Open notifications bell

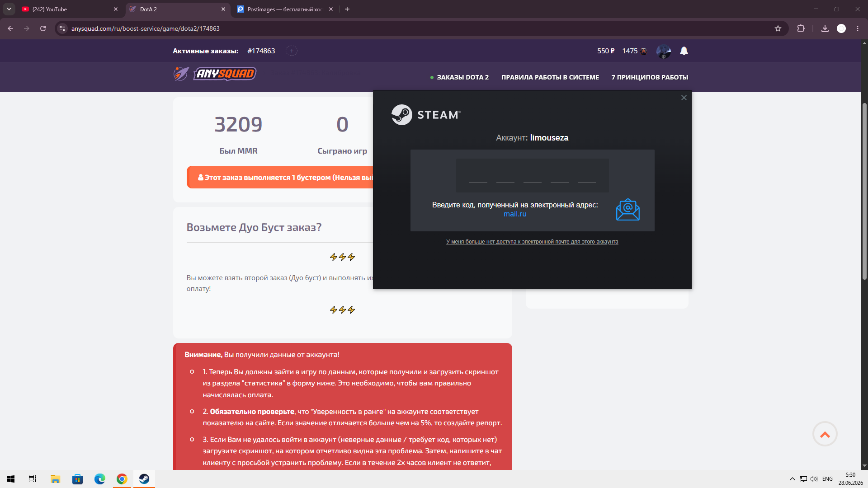click(x=684, y=51)
